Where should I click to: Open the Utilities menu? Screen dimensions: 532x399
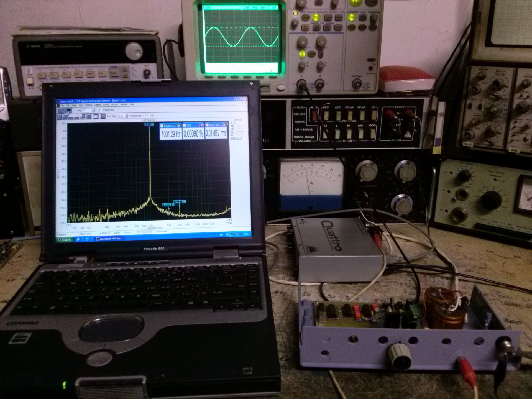[98, 105]
